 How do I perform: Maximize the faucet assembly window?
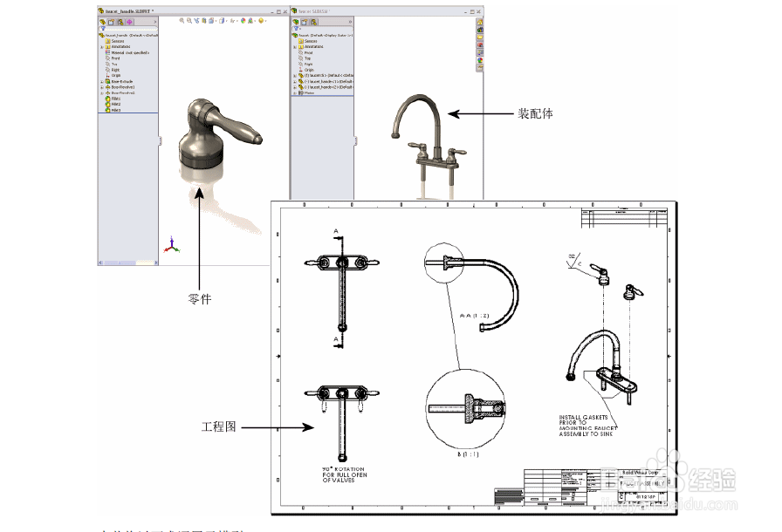click(x=472, y=11)
